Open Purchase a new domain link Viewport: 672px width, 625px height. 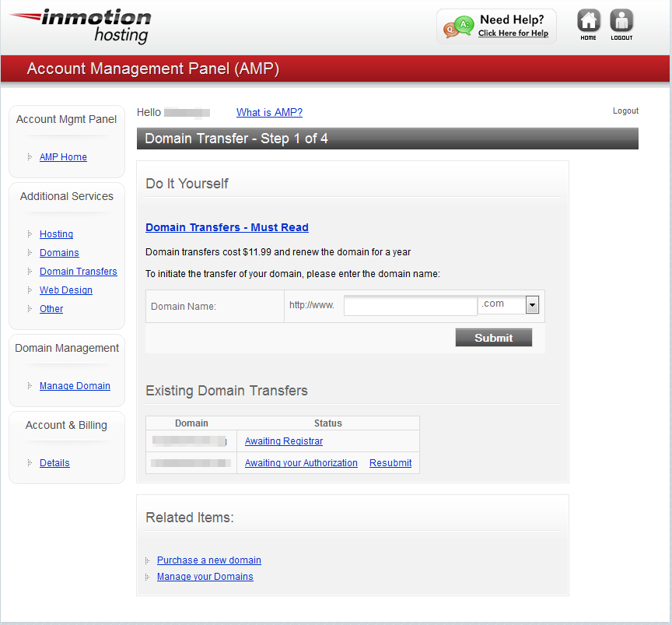(208, 560)
